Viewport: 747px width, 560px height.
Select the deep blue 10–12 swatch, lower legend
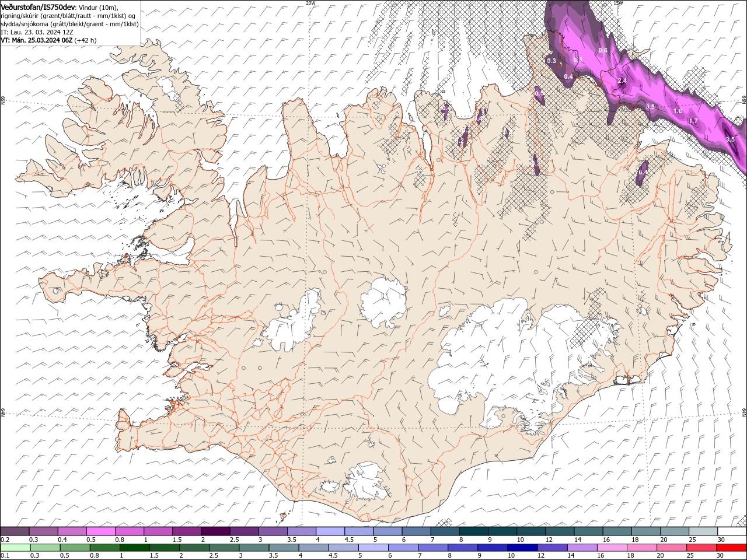[x=522, y=548]
